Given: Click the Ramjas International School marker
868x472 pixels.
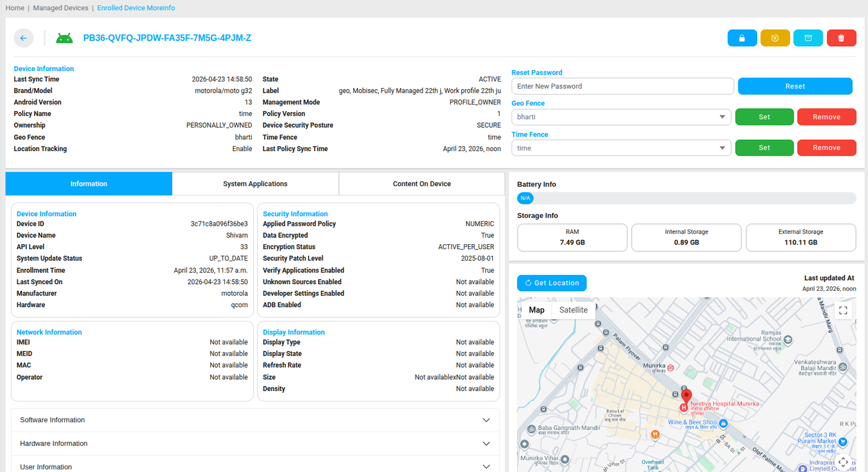Looking at the screenshot, I should pos(788,340).
